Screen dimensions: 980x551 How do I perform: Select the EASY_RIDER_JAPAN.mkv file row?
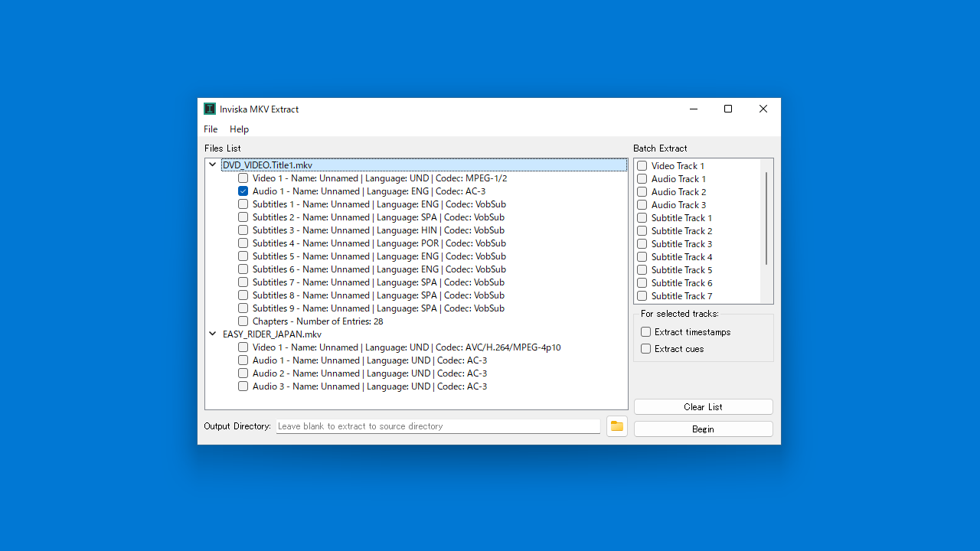click(272, 334)
